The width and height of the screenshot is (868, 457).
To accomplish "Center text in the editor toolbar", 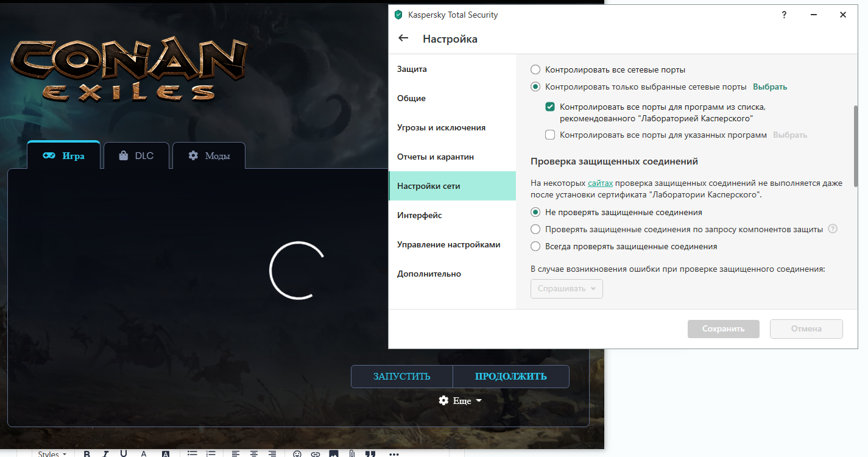I will (254, 454).
